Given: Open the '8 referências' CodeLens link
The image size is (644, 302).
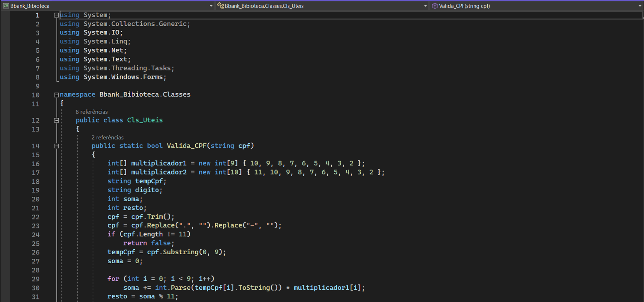Looking at the screenshot, I should [92, 112].
